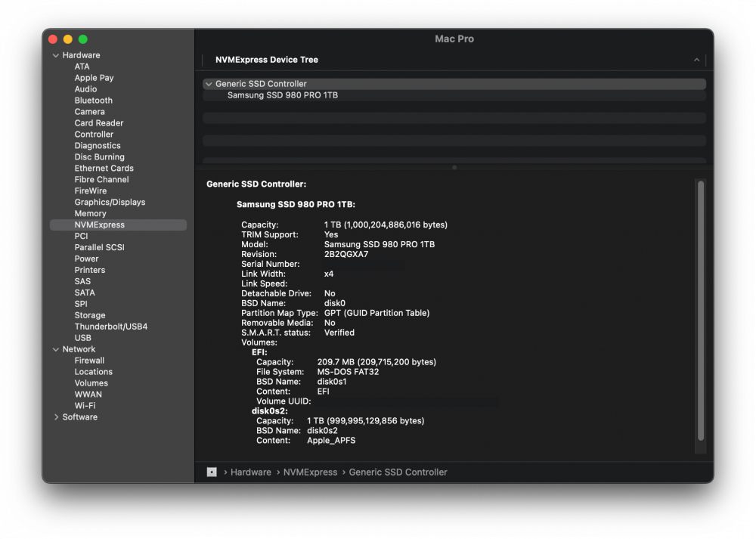Open the SPI entry
The height and width of the screenshot is (539, 756).
(81, 304)
